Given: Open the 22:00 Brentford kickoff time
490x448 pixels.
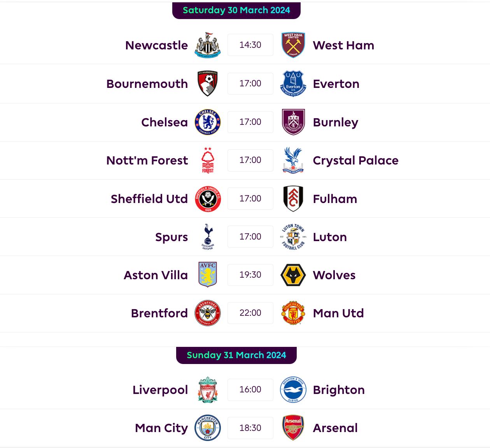Looking at the screenshot, I should pyautogui.click(x=250, y=313).
